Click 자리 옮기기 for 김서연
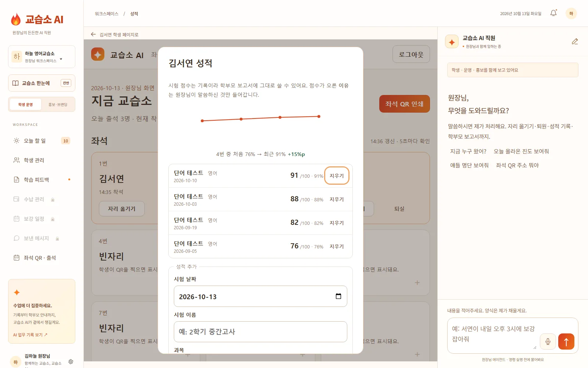588x368 pixels. [122, 209]
